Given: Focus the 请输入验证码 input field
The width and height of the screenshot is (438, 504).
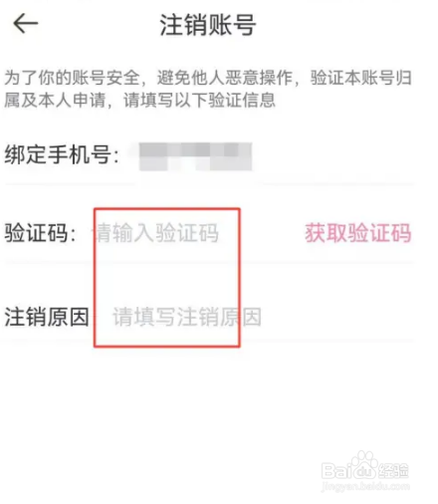Looking at the screenshot, I should (157, 233).
